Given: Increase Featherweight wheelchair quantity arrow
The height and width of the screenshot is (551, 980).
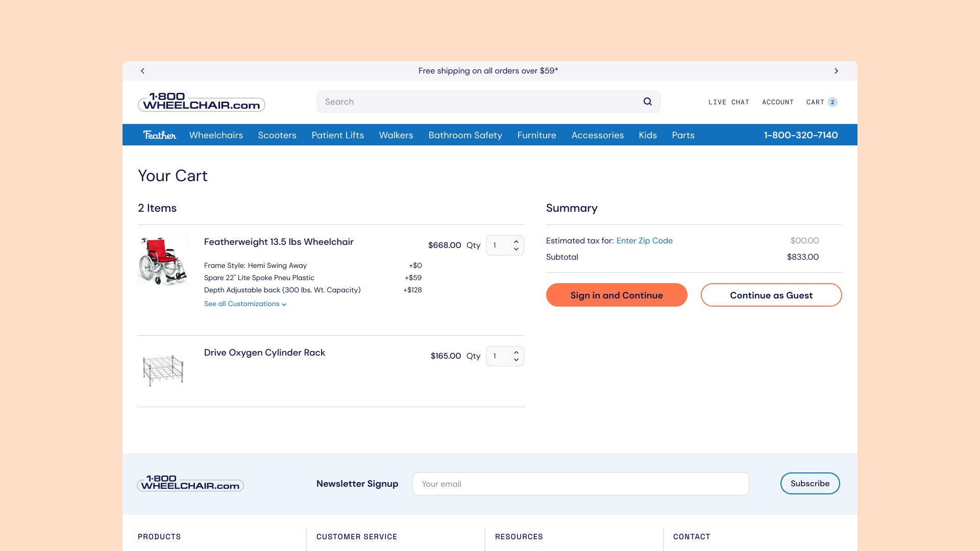Looking at the screenshot, I should 516,242.
